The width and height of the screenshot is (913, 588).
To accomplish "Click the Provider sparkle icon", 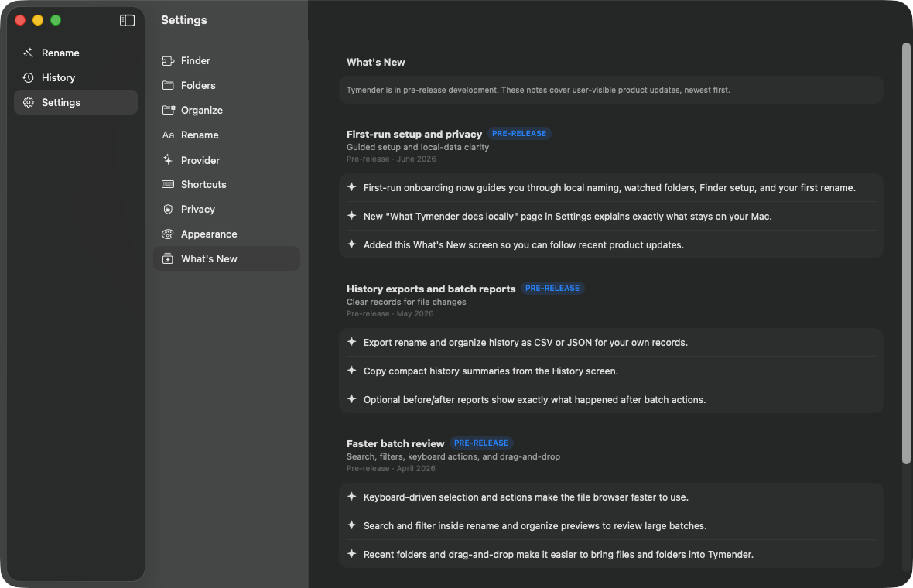I will (x=168, y=159).
